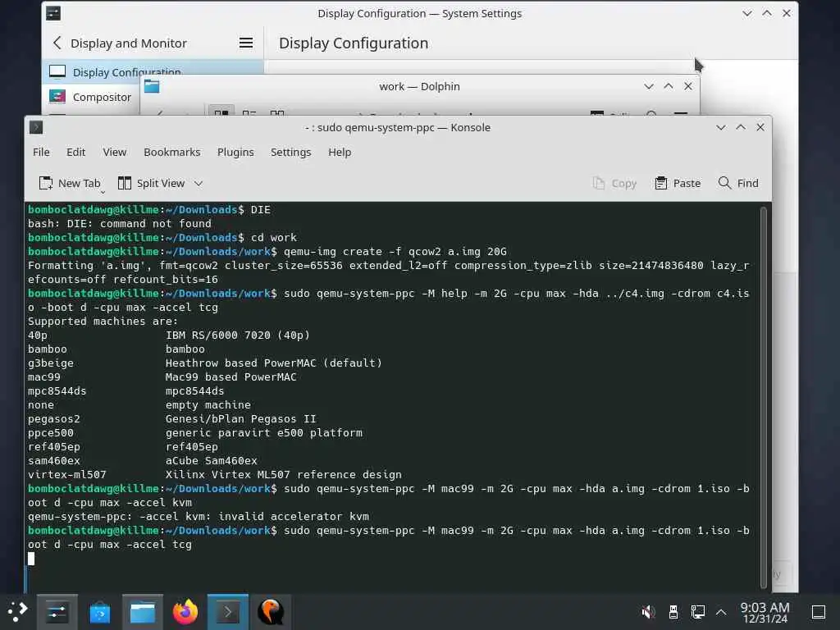Open the Settings menu in Konsole
The width and height of the screenshot is (840, 630).
pyautogui.click(x=291, y=152)
